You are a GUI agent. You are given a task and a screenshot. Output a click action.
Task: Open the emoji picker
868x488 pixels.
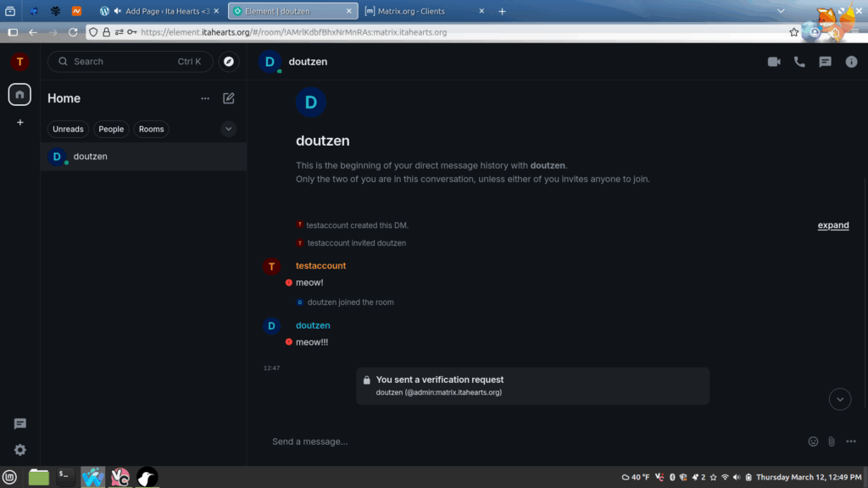(x=813, y=441)
